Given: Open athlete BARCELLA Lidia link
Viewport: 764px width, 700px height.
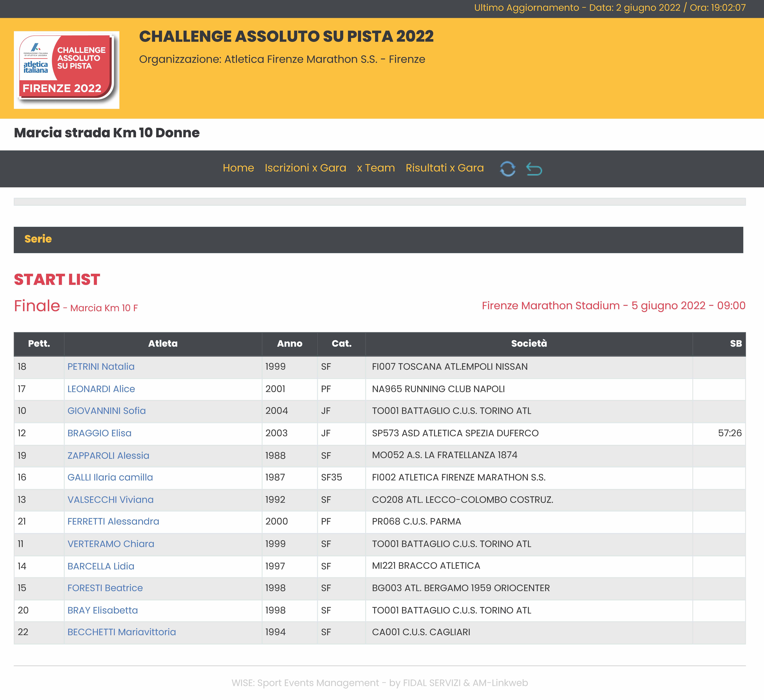Looking at the screenshot, I should click(101, 566).
